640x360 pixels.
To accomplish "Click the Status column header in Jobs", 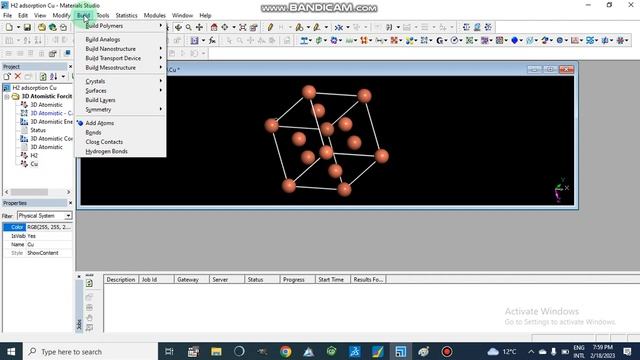I will click(x=262, y=280).
